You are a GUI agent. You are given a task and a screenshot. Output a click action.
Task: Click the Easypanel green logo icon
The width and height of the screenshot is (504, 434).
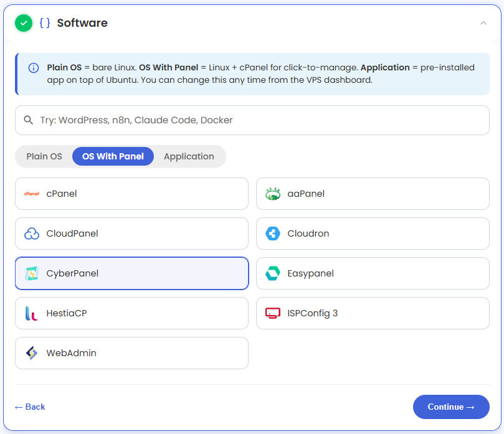[x=273, y=273]
